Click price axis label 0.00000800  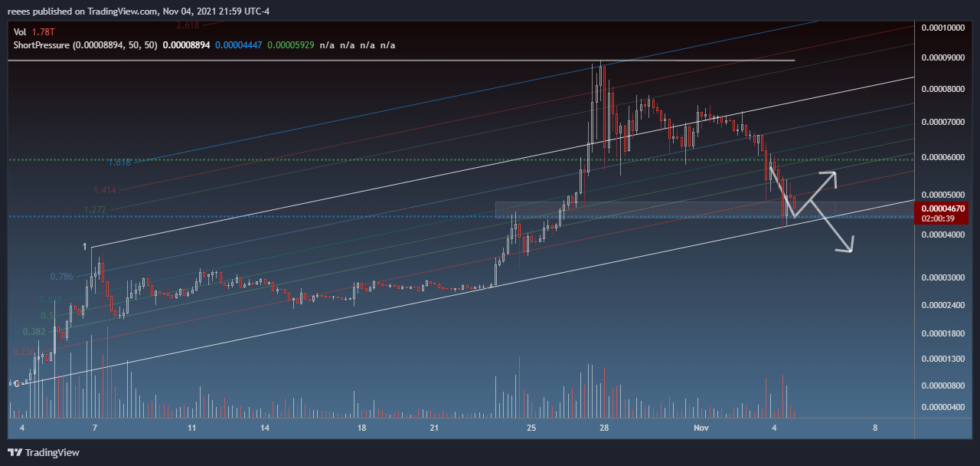click(x=943, y=386)
